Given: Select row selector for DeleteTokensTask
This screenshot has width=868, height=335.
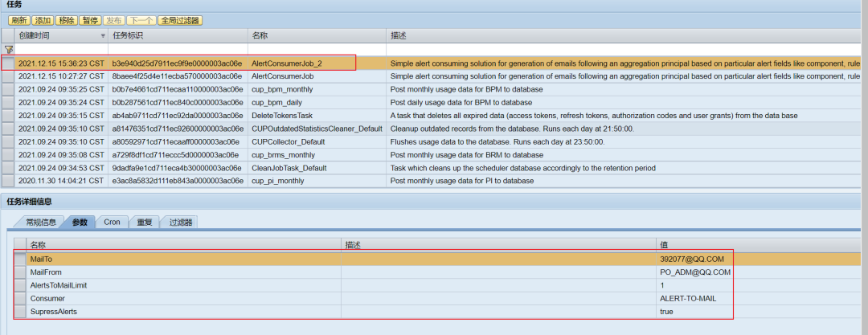Looking at the screenshot, I should click(x=8, y=115).
